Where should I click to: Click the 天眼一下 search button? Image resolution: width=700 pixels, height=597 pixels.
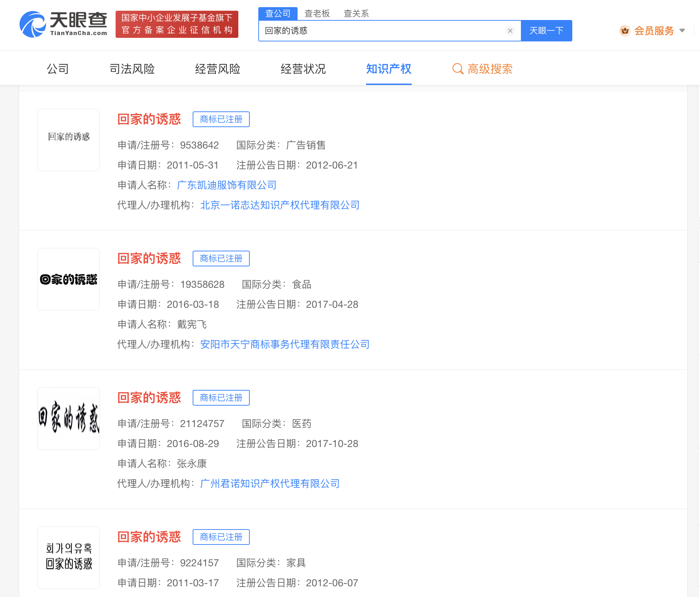coord(546,31)
